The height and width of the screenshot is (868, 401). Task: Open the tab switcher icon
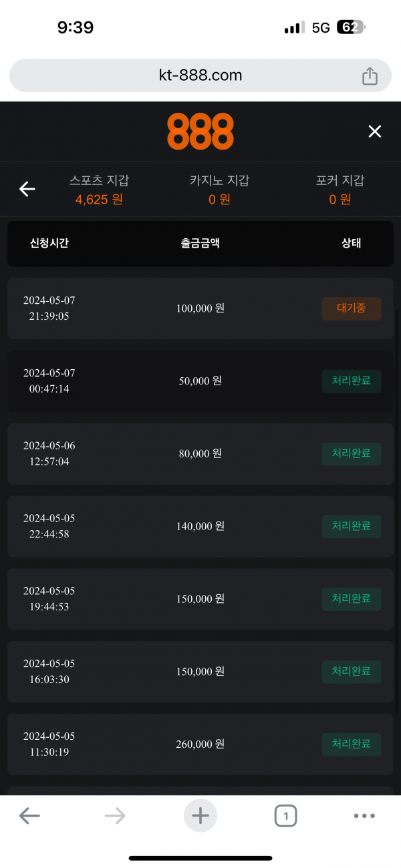point(285,815)
